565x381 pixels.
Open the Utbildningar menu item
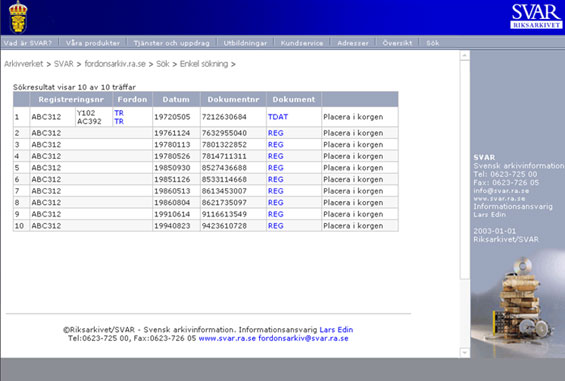pyautogui.click(x=245, y=43)
